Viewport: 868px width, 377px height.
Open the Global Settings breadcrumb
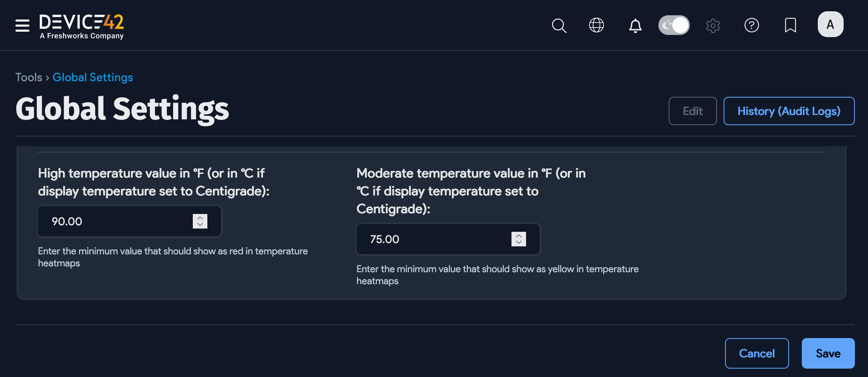point(93,77)
